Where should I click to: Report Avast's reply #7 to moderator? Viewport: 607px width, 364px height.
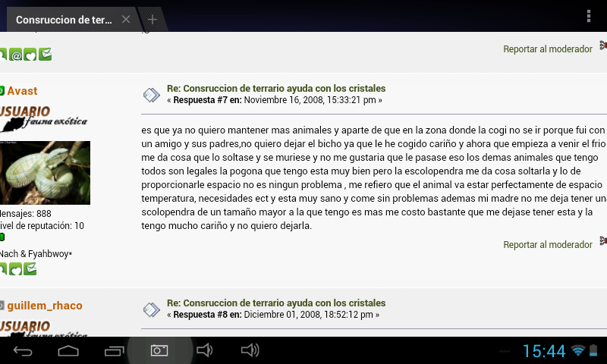click(x=547, y=245)
